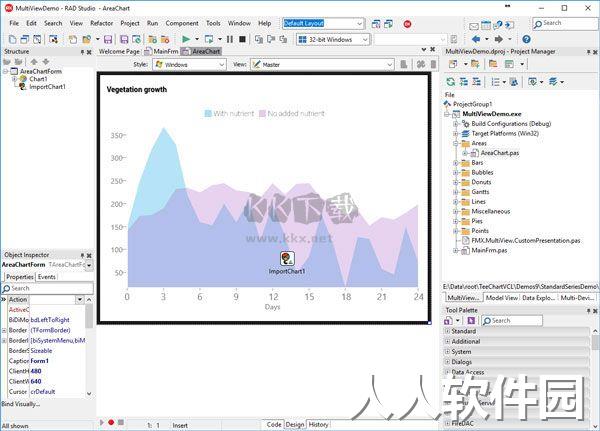600x431 pixels.
Task: Click the down arrow in Structure toolbar
Action: [46, 62]
